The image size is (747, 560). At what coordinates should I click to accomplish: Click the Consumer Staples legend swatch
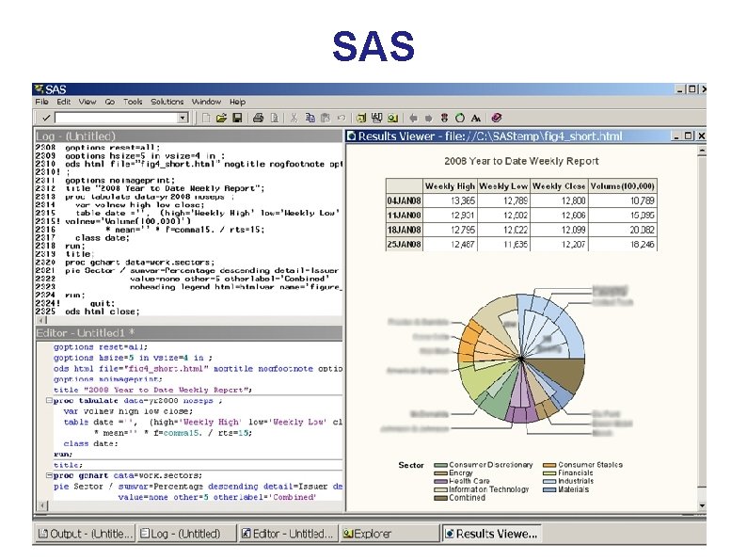pyautogui.click(x=549, y=465)
